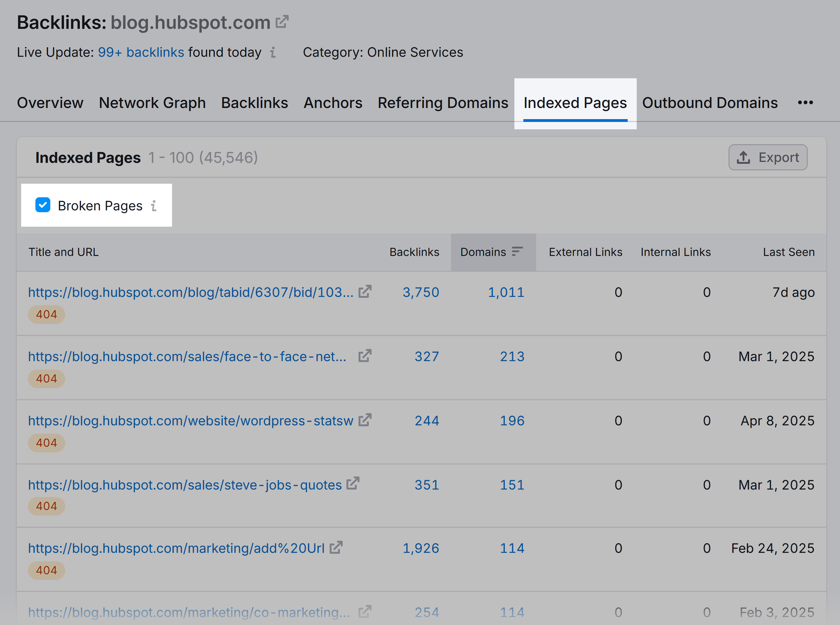840x625 pixels.
Task: Click the Domains sort order icon
Action: pyautogui.click(x=517, y=252)
